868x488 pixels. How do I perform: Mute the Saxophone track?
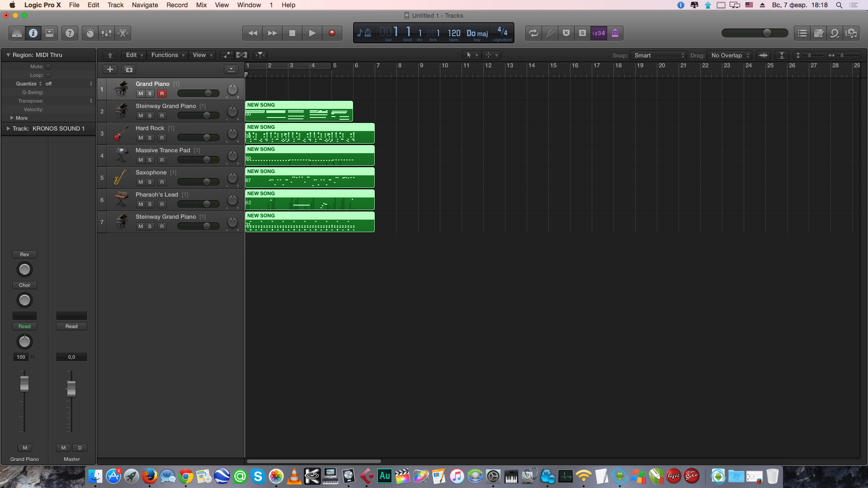[141, 182]
